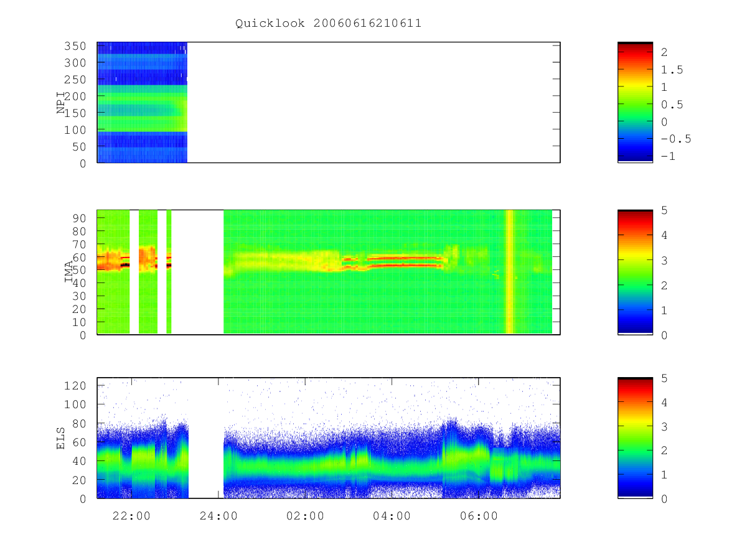Click the white data gap in ELS panel
The image size is (747, 560).
click(206, 438)
